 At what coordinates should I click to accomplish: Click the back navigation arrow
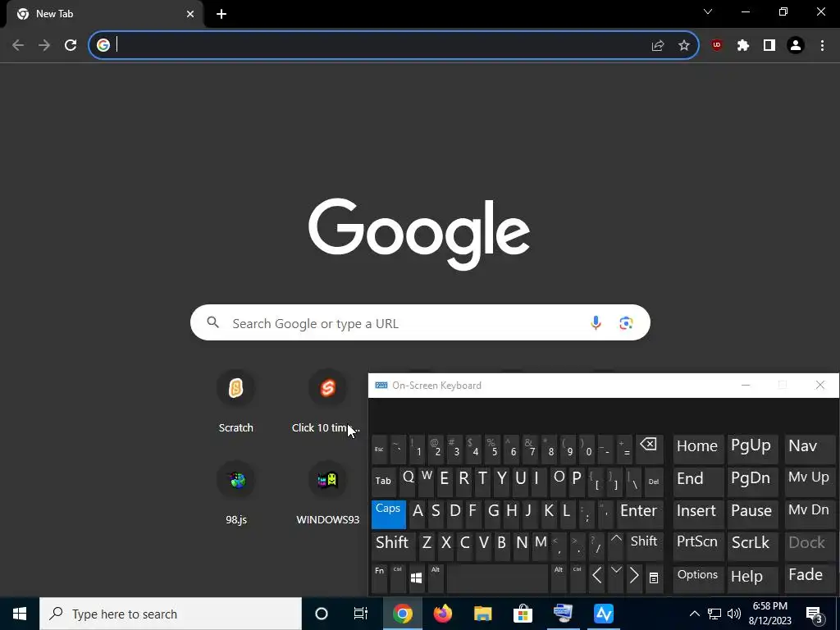[x=18, y=46]
